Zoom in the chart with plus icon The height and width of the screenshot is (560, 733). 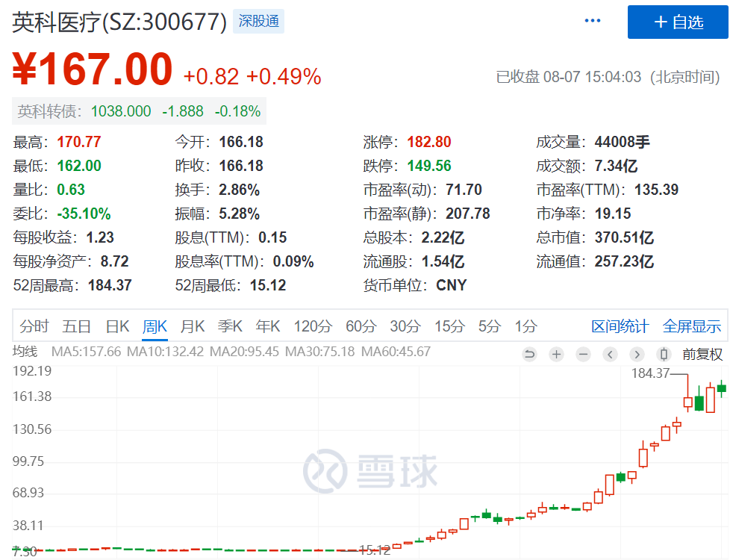pyautogui.click(x=556, y=355)
